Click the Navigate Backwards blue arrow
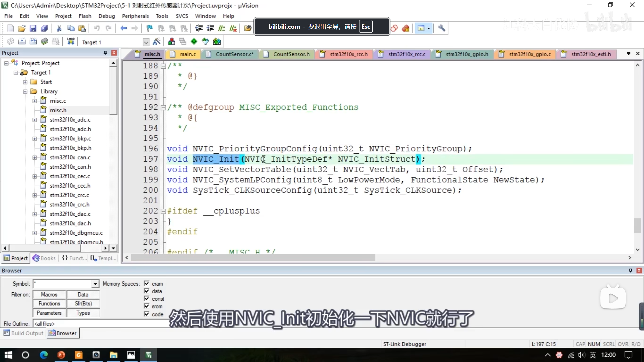The image size is (644, 362). tap(123, 28)
